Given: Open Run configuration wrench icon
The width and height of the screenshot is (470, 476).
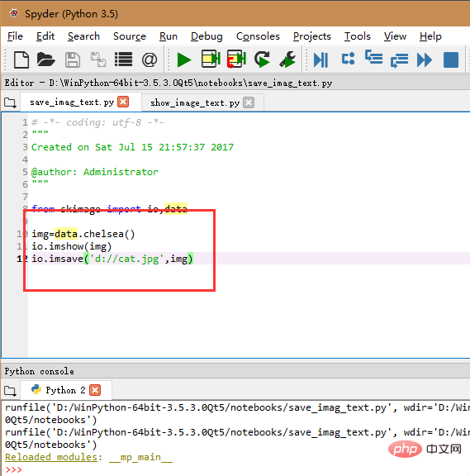Looking at the screenshot, I should pyautogui.click(x=287, y=59).
